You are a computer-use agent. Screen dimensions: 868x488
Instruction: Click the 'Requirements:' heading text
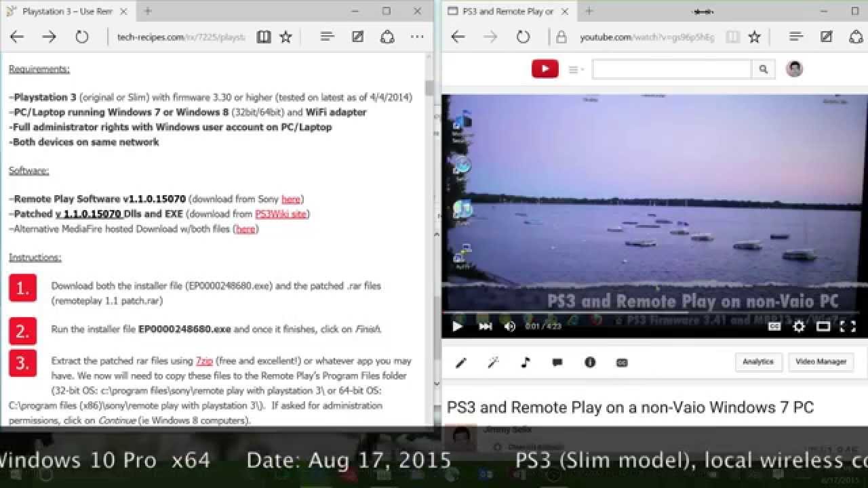[x=39, y=69]
